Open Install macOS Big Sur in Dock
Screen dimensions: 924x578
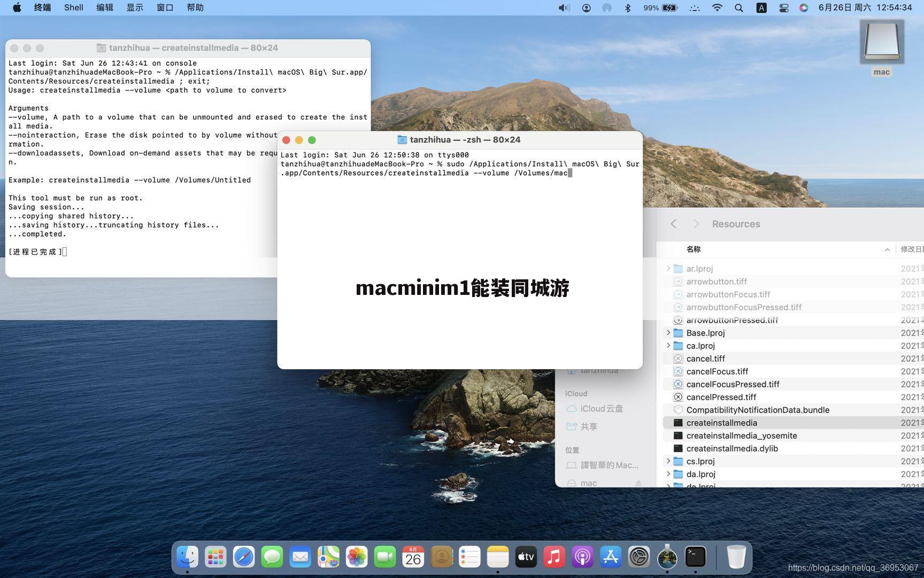coord(667,557)
